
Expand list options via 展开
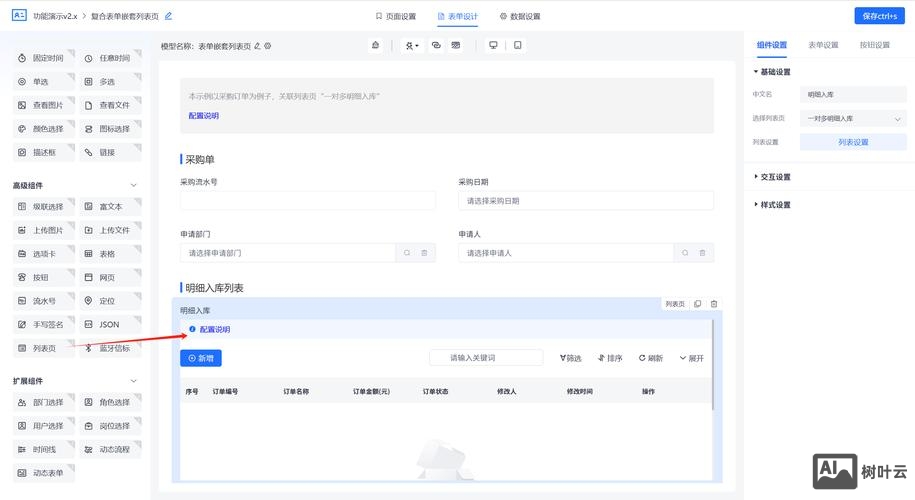(x=692, y=358)
